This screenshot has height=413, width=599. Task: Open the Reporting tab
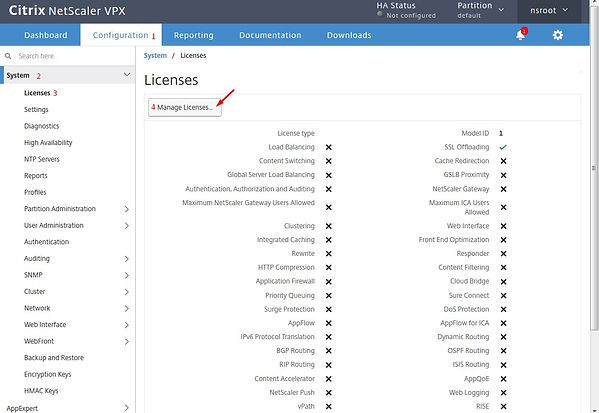(194, 35)
